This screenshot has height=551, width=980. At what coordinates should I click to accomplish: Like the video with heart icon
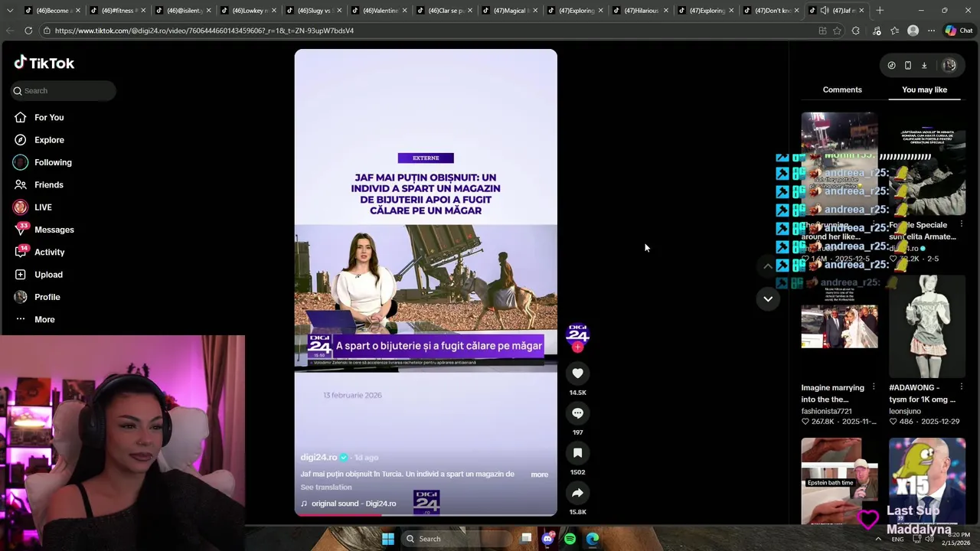577,373
